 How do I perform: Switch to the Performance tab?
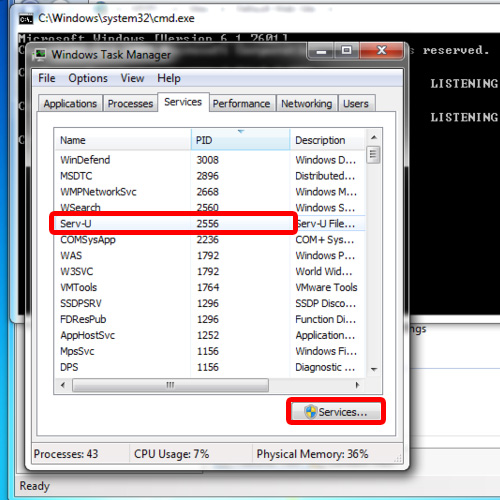(x=241, y=104)
